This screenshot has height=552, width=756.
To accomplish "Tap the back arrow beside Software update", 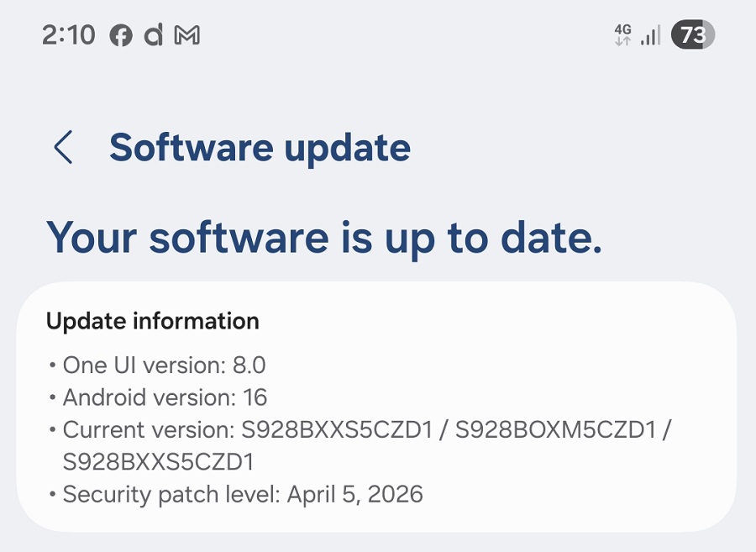I will tap(63, 148).
